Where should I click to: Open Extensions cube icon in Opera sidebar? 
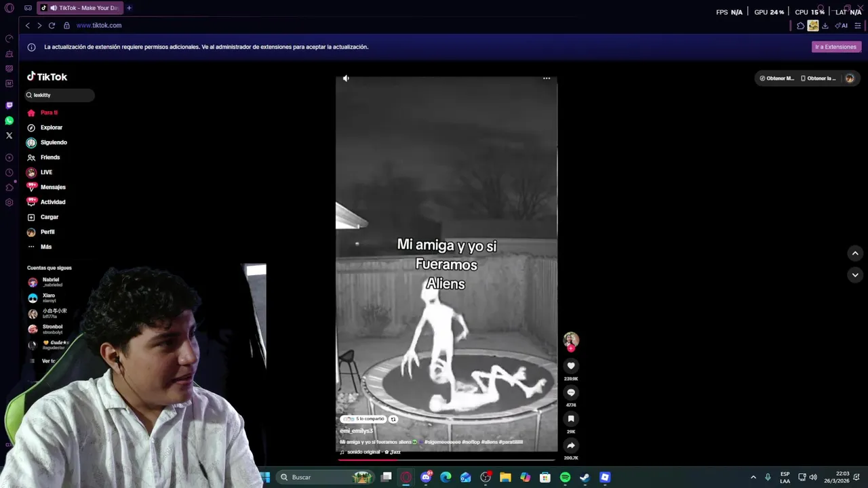click(9, 188)
